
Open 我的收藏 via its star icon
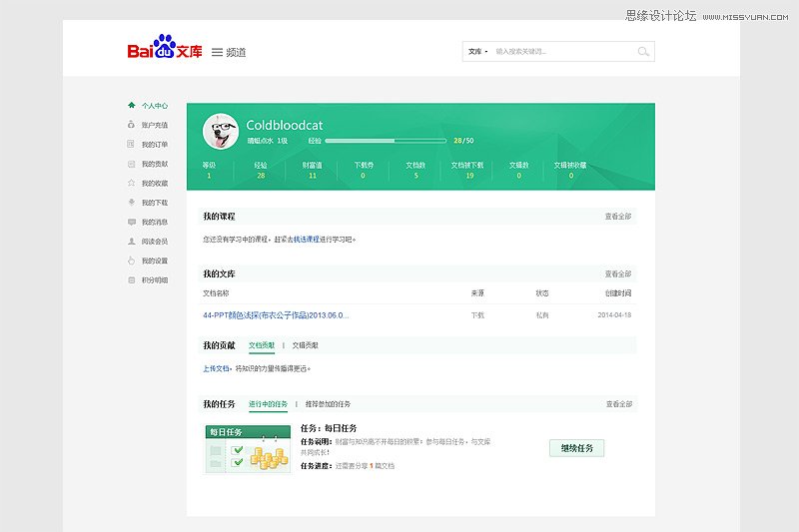pos(132,183)
